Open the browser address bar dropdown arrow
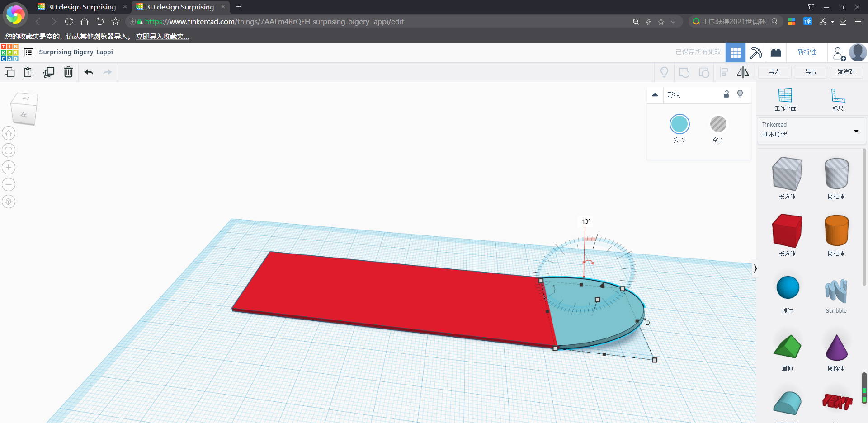 tap(673, 22)
